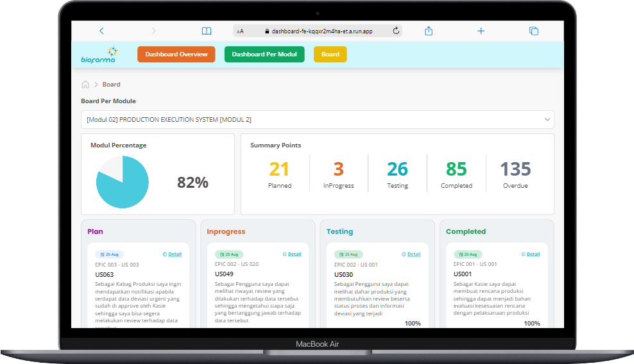Screen dimensions: 634x364
Task: Click the browser back arrow
Action: point(101,31)
